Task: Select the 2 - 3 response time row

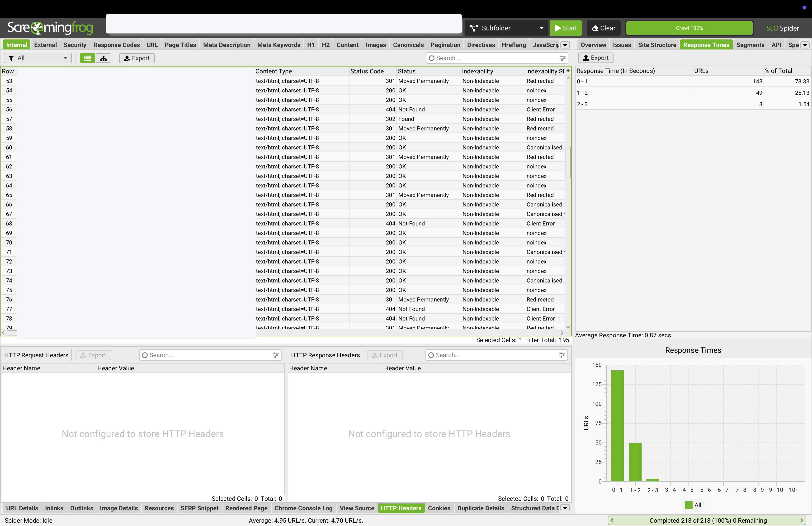Action: coord(693,104)
